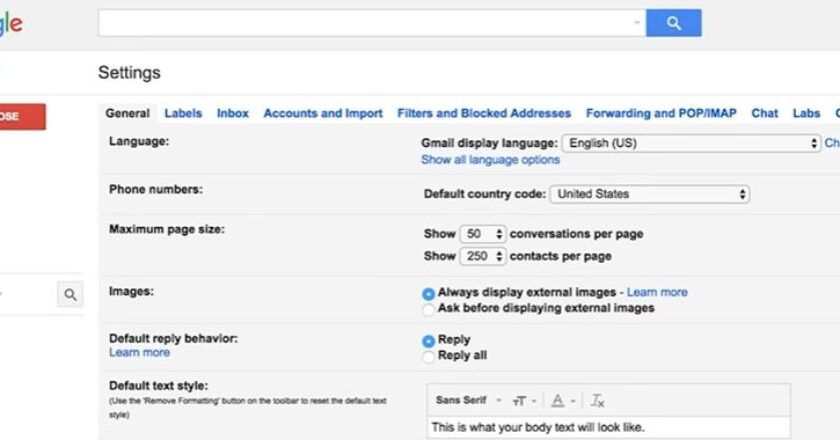This screenshot has width=840, height=440.
Task: Click the Settings page heading
Action: (x=129, y=72)
